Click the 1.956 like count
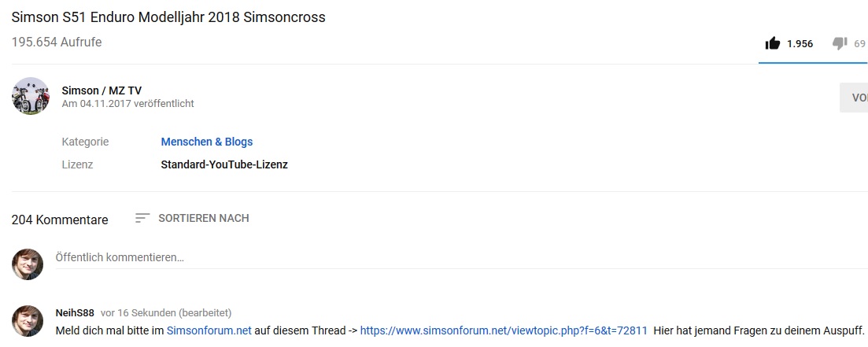The height and width of the screenshot is (347, 868). tap(800, 44)
